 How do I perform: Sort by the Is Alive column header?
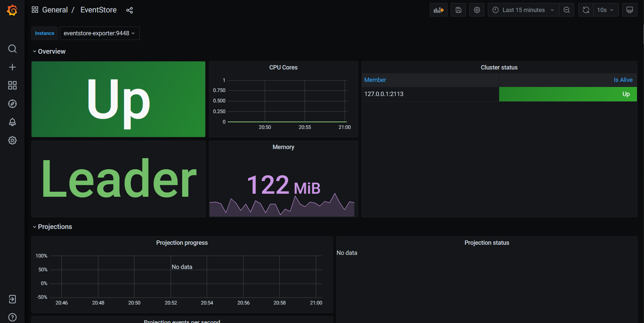click(623, 80)
